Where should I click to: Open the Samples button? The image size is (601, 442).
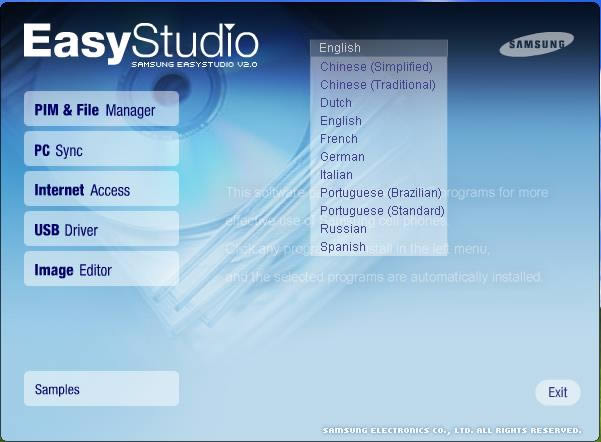pyautogui.click(x=101, y=389)
